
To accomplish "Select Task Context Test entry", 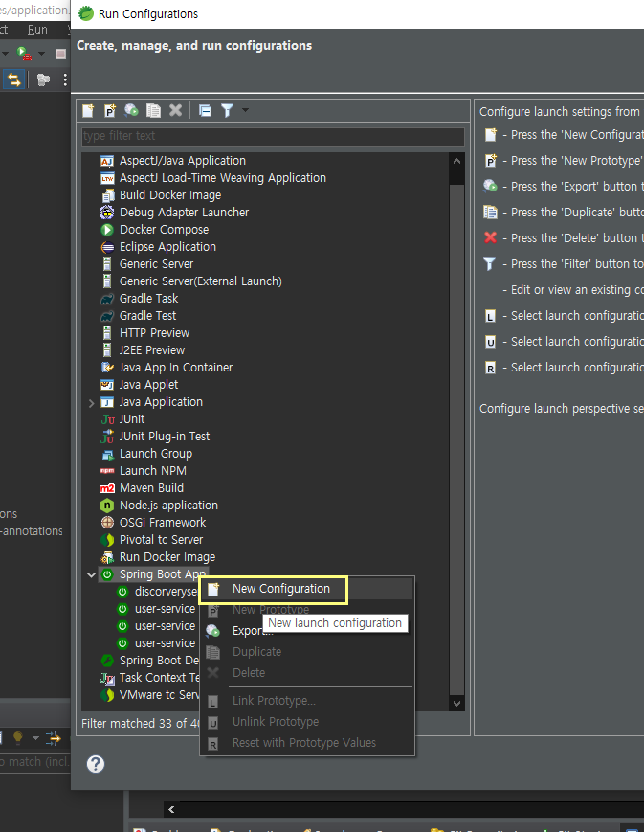I will click(159, 678).
